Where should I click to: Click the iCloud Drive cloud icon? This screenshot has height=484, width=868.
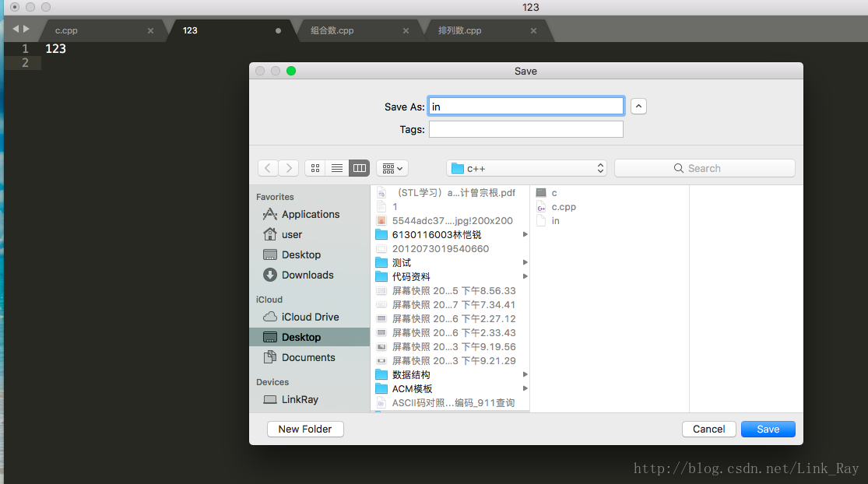pos(269,317)
